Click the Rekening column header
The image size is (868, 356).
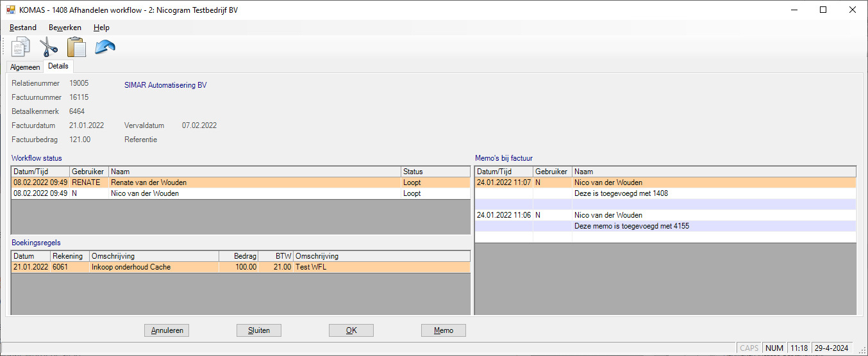(69, 256)
